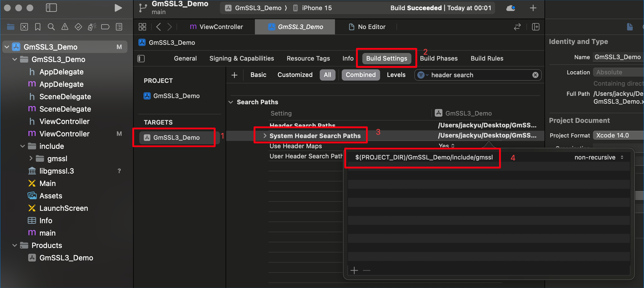Clear the header search filter text
Image resolution: width=644 pixels, height=288 pixels.
(x=535, y=75)
